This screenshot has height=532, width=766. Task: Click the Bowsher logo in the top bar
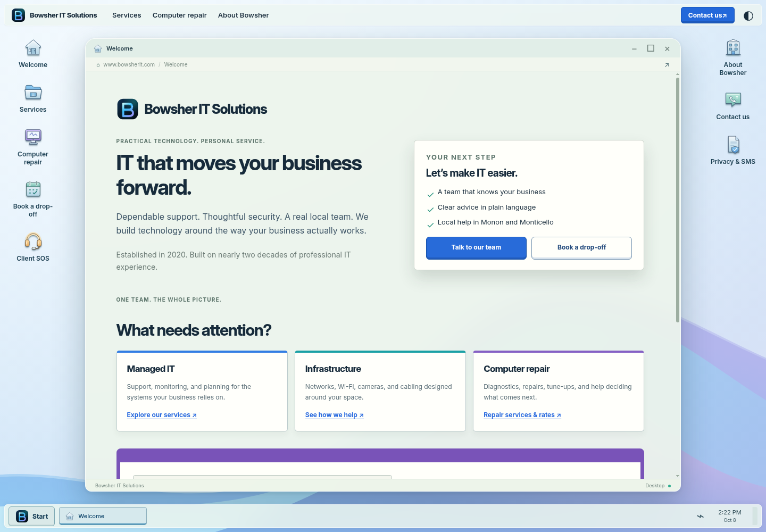19,15
